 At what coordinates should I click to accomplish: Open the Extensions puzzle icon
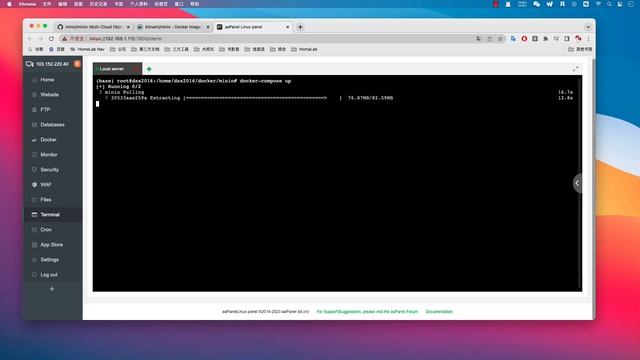[546, 38]
